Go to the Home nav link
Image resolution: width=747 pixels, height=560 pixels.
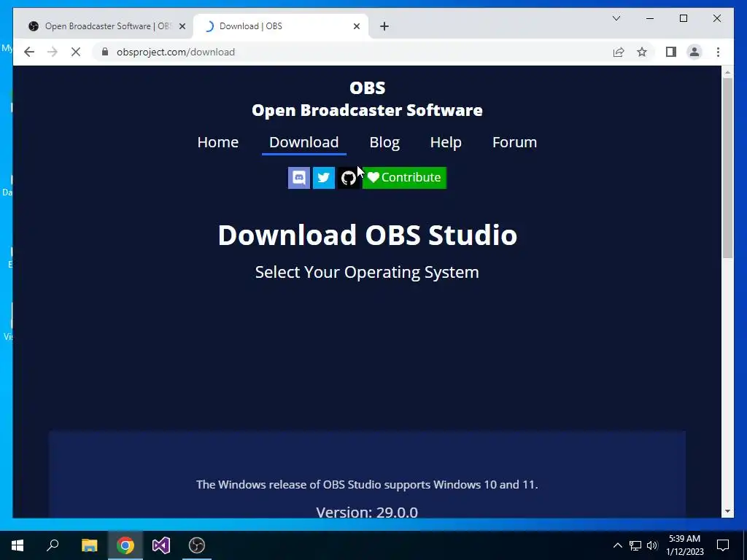217,142
